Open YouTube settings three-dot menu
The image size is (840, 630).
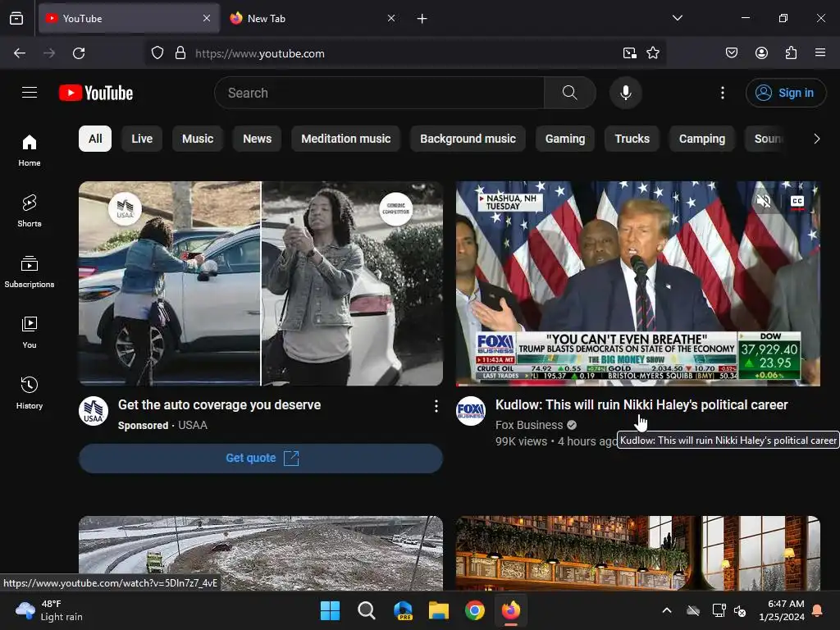click(x=723, y=93)
